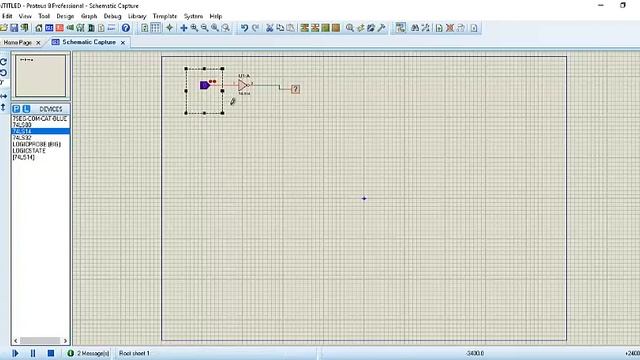
Task: Click the Block Copy toolbar icon
Action: click(x=304, y=28)
